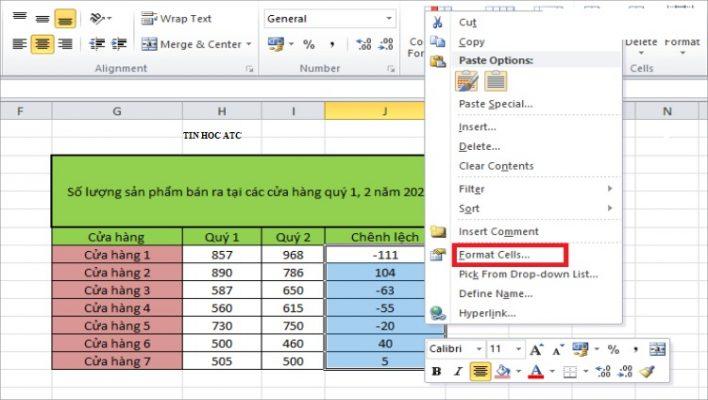Click second Paste option icon
Screen dimensions: 708x400
coord(496,81)
